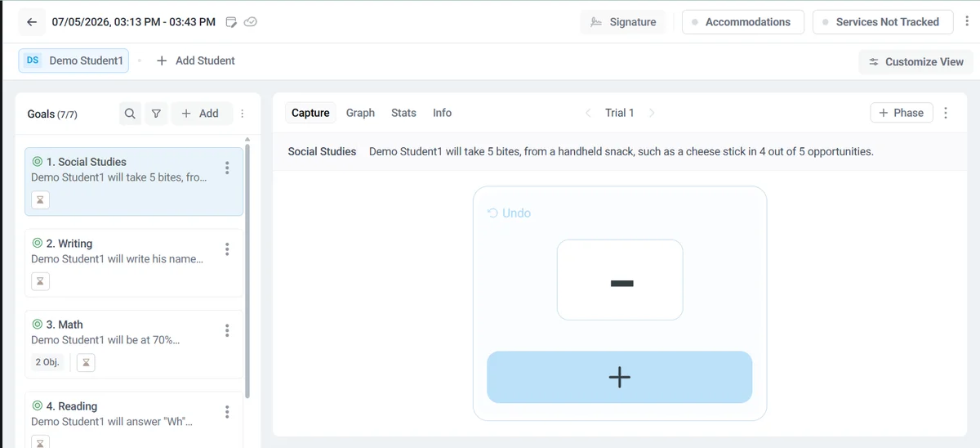Click the Trial 1 label
Screen dimensions: 980x448
pos(620,113)
